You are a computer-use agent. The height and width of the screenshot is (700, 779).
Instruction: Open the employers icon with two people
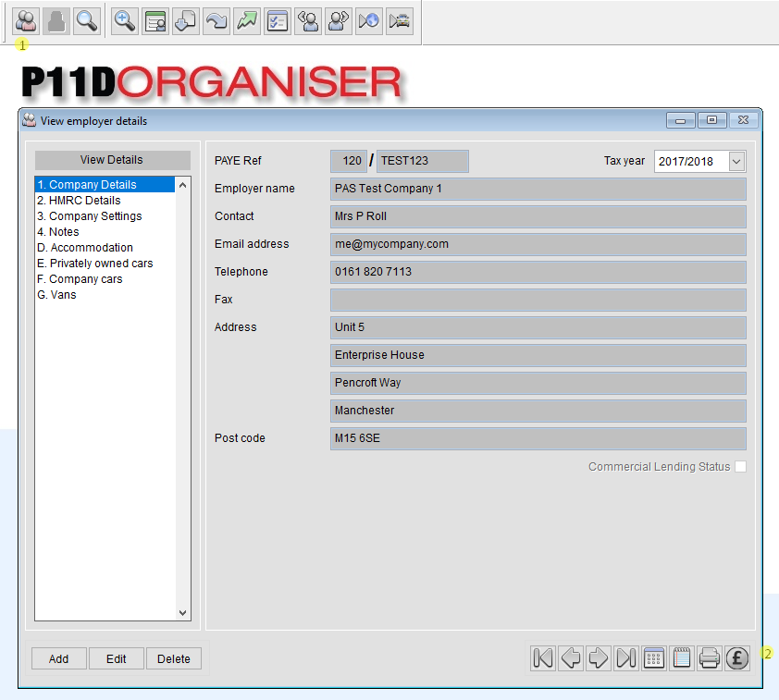pyautogui.click(x=25, y=21)
